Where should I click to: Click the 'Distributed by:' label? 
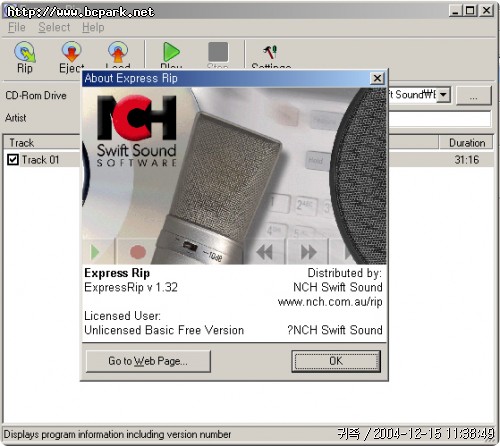point(345,273)
